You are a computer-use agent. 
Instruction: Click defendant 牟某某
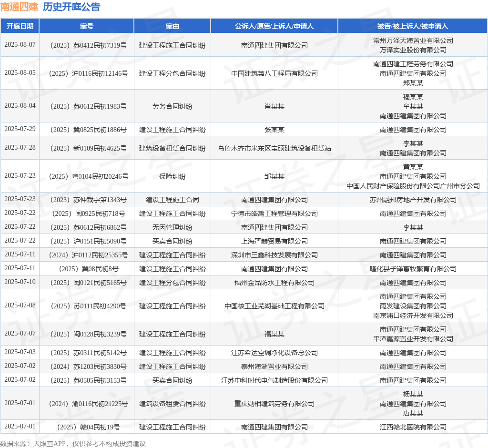tap(413, 106)
